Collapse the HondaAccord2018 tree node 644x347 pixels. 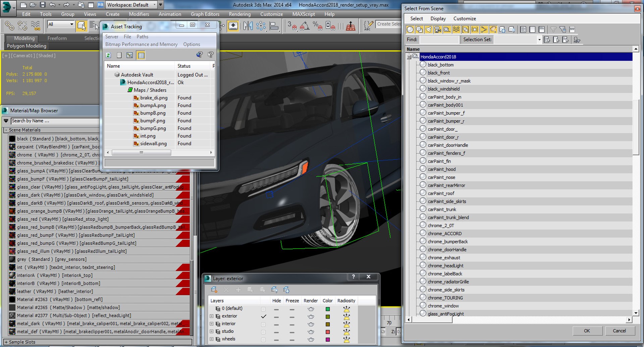409,57
